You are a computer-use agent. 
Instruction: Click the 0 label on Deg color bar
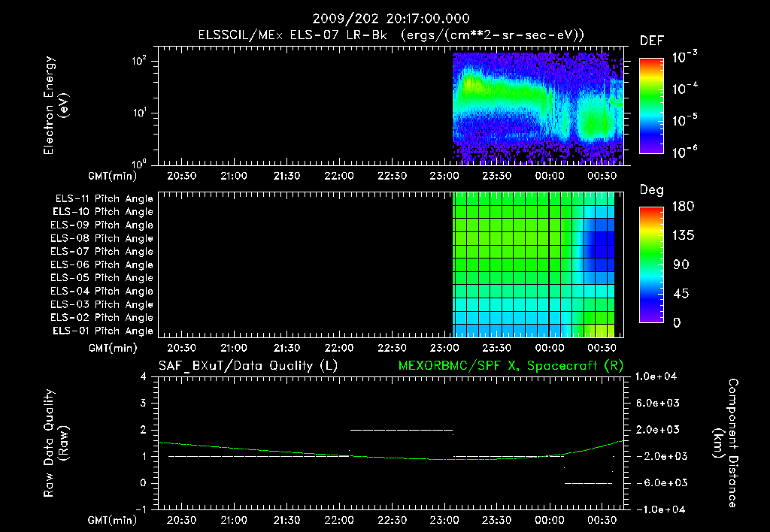(677, 323)
